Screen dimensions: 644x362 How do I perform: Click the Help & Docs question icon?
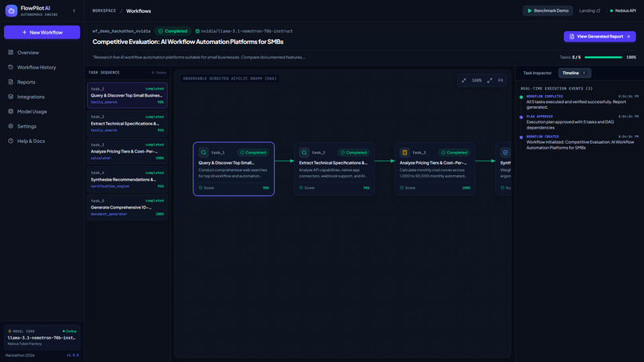(x=10, y=141)
